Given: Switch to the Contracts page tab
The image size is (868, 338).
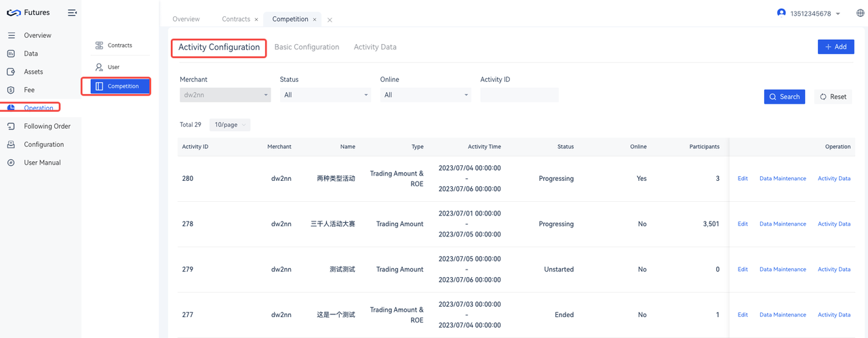Looking at the screenshot, I should pyautogui.click(x=236, y=19).
